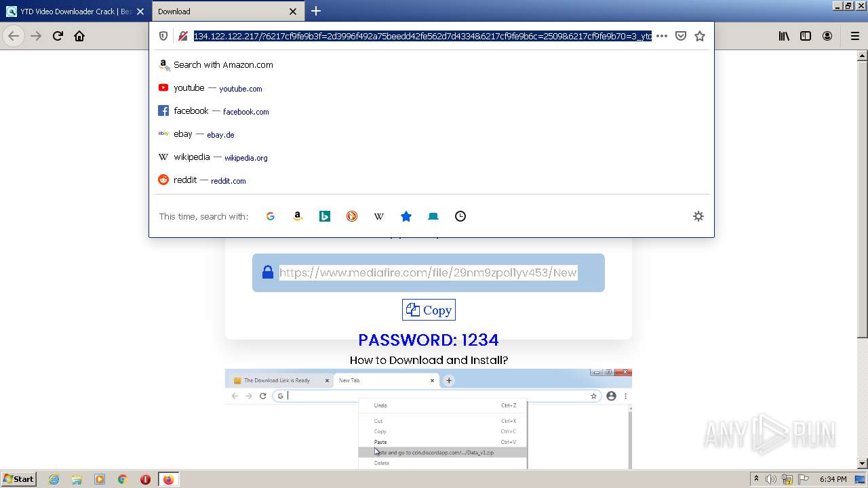
Task: Select the mediafire link field
Action: coord(428,272)
